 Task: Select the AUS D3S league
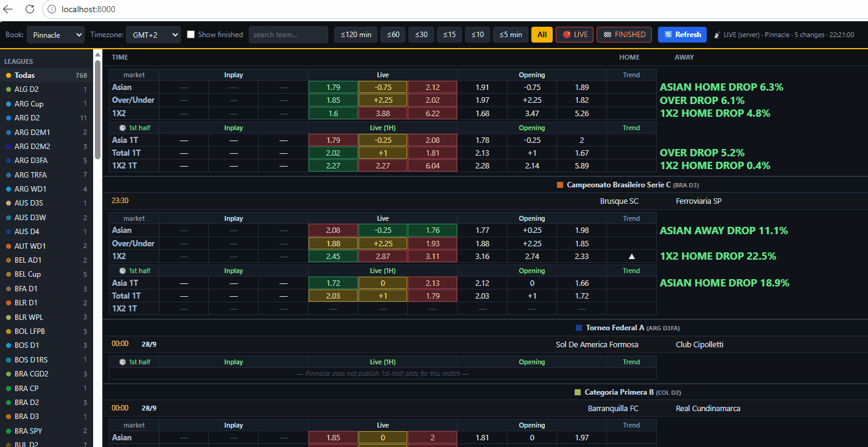[47, 203]
